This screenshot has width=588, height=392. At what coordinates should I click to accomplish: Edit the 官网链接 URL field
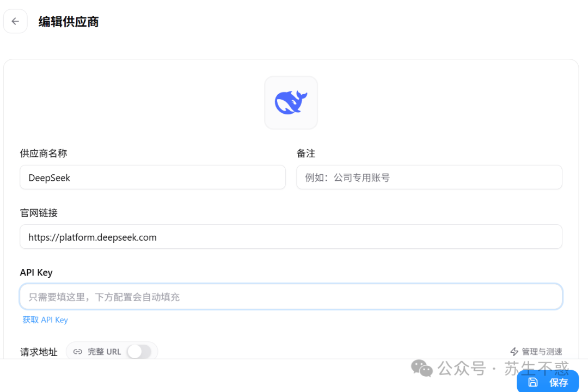(x=291, y=237)
